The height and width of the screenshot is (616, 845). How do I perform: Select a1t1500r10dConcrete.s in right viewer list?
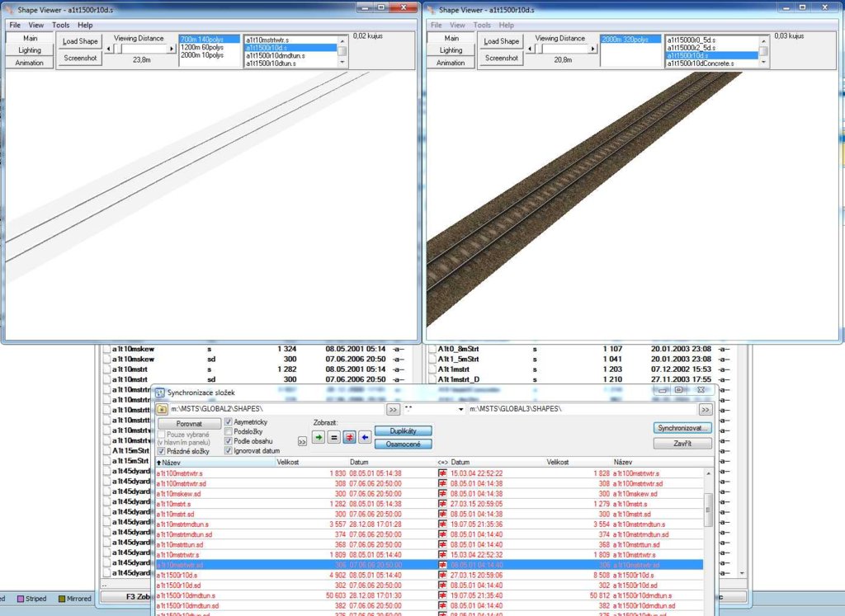pos(712,63)
